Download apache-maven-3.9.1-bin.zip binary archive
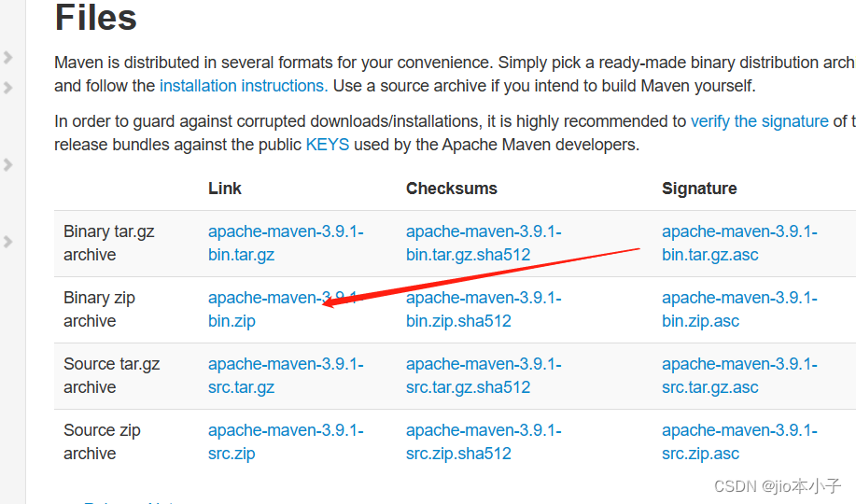This screenshot has height=504, width=856. (x=286, y=309)
